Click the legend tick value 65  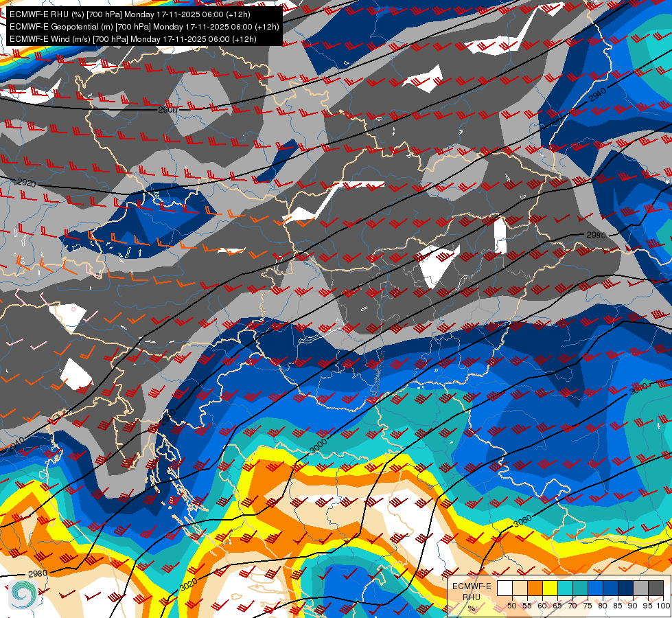[x=557, y=606]
